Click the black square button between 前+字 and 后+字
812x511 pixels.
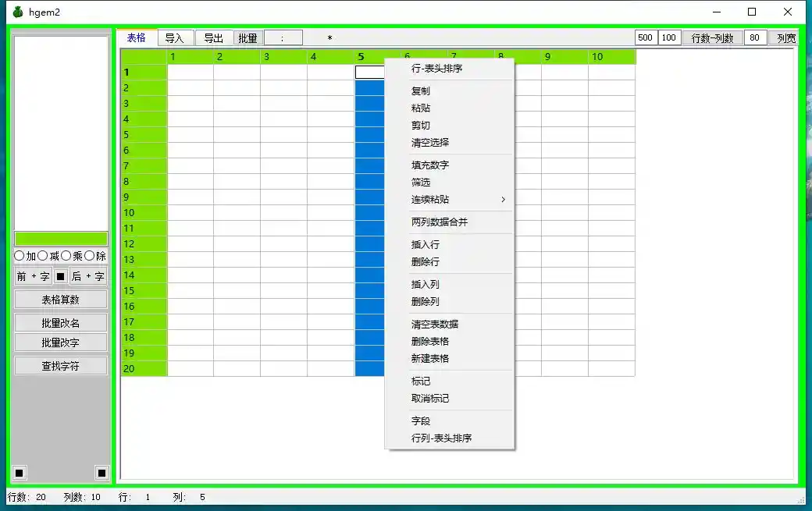[x=61, y=277]
